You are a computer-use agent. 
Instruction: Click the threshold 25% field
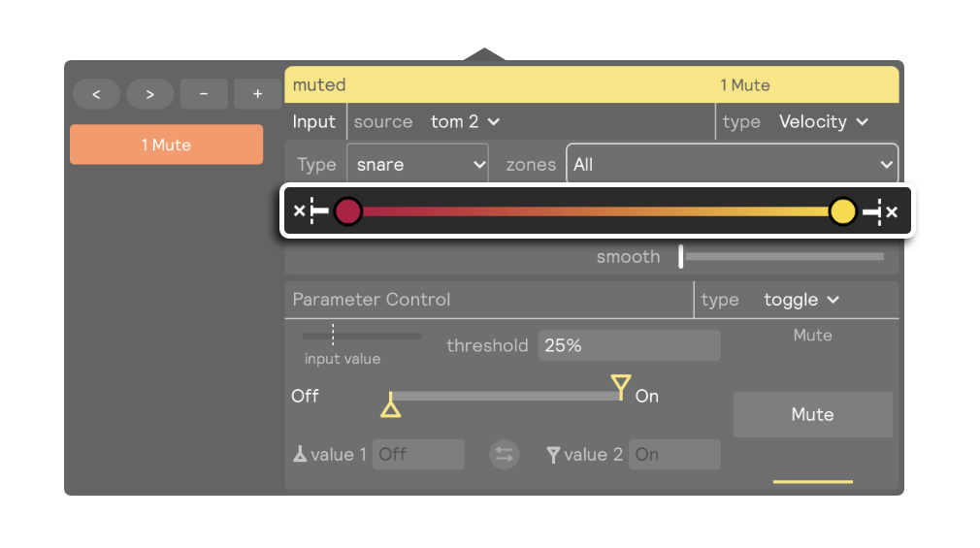[630, 345]
